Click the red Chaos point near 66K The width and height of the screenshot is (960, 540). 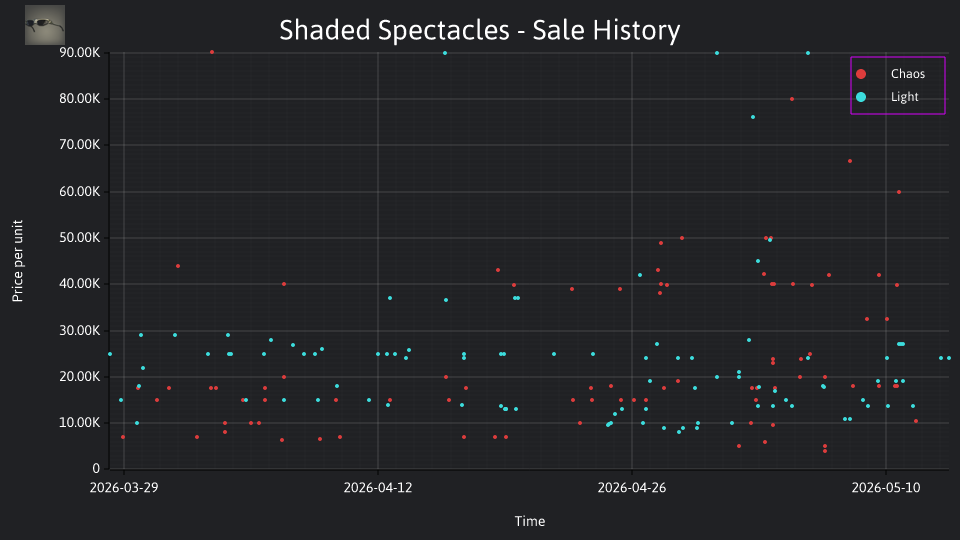[x=850, y=161]
